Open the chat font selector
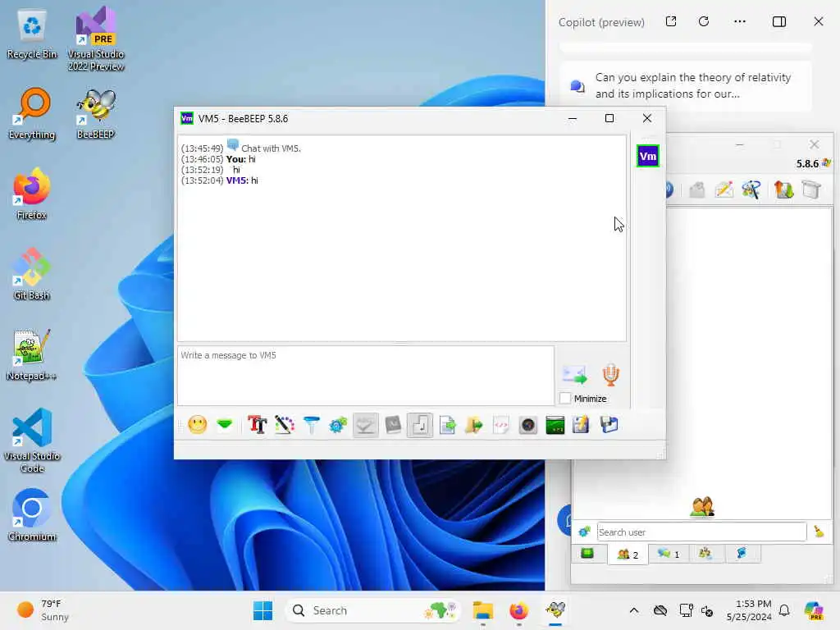The width and height of the screenshot is (840, 630). click(257, 426)
